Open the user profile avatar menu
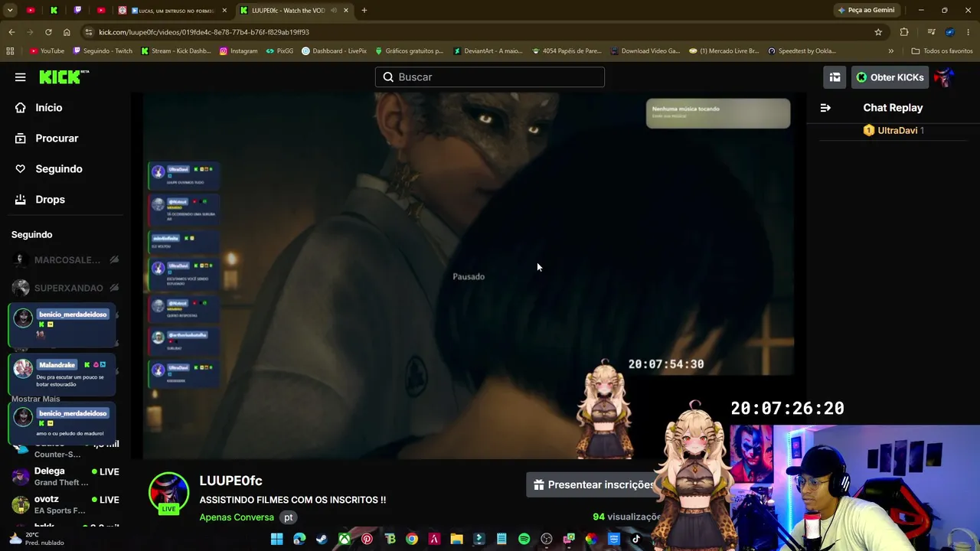 tap(944, 77)
